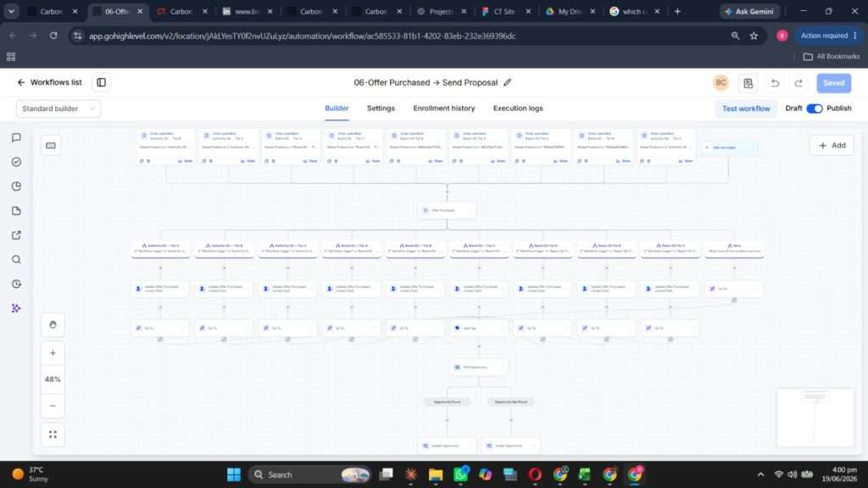The height and width of the screenshot is (488, 868).
Task: Select the Add Tag action node
Action: pyautogui.click(x=479, y=328)
